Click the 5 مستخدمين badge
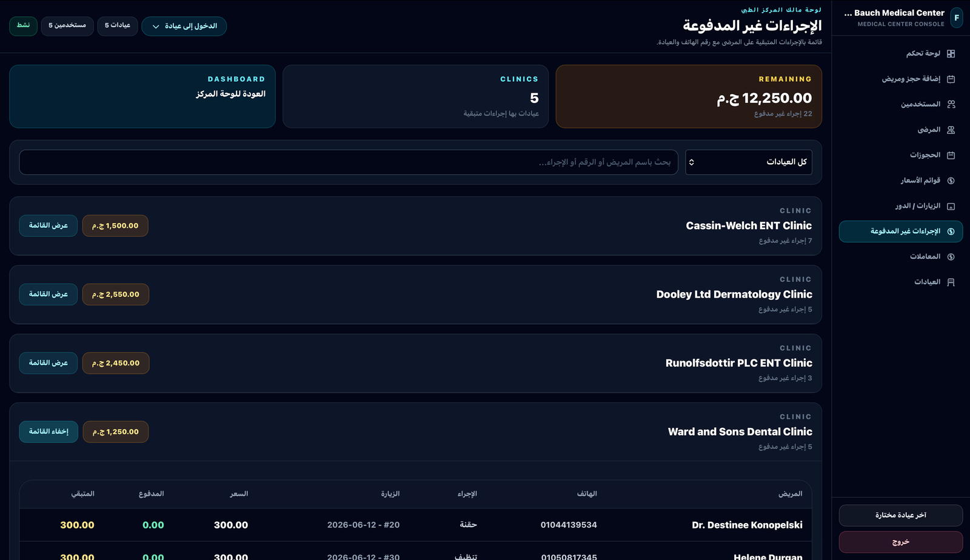Viewport: 970px width, 560px height. tap(67, 26)
